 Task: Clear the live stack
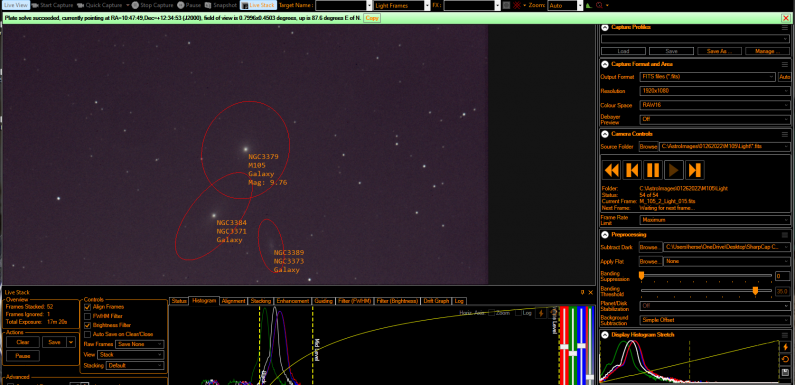point(23,342)
